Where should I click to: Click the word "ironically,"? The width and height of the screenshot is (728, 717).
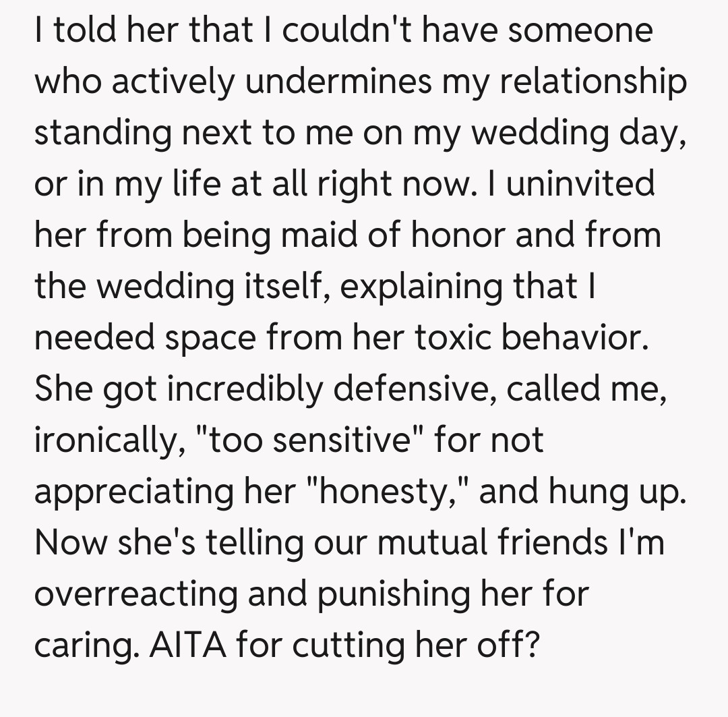point(109,440)
